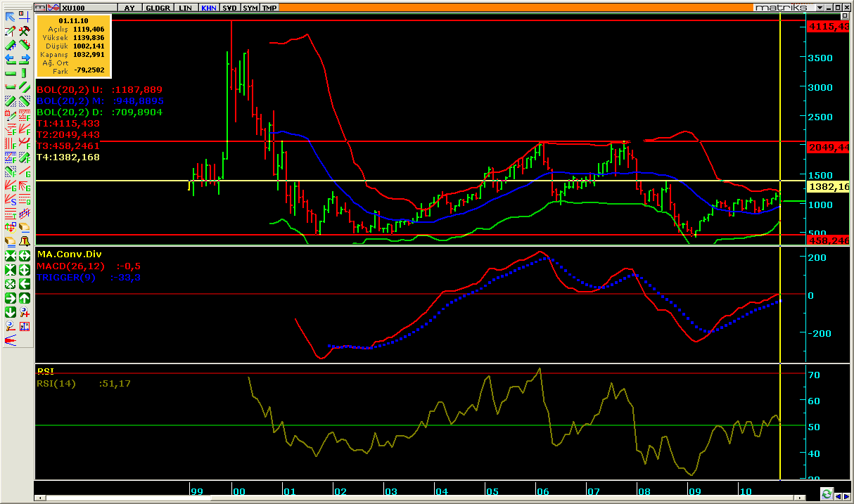This screenshot has width=854, height=504.
Task: Click the magnifier zoom-in plus icon
Action: 24,312
